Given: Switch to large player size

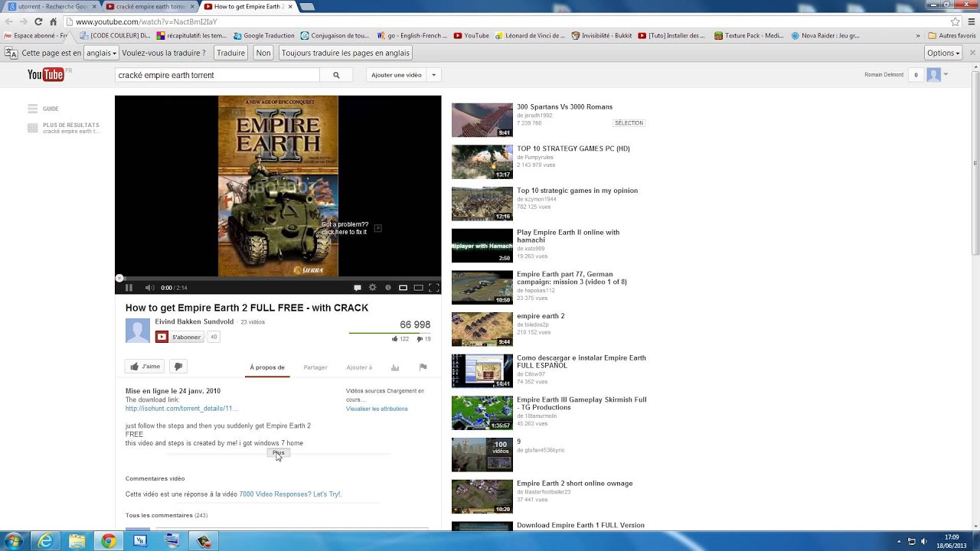Looking at the screenshot, I should coord(418,288).
